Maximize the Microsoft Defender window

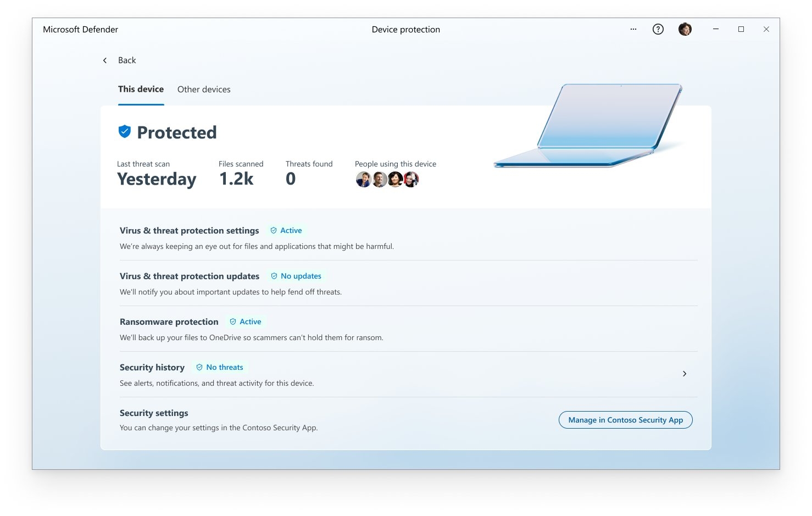(741, 29)
